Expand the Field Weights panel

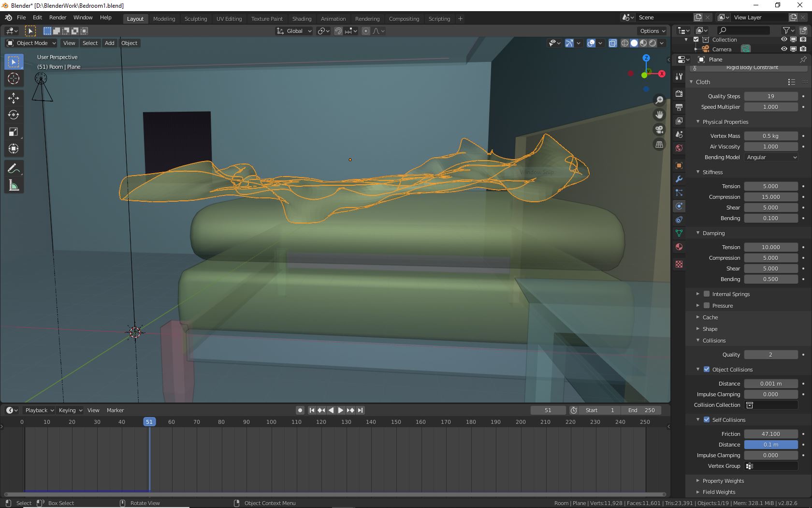pos(719,492)
